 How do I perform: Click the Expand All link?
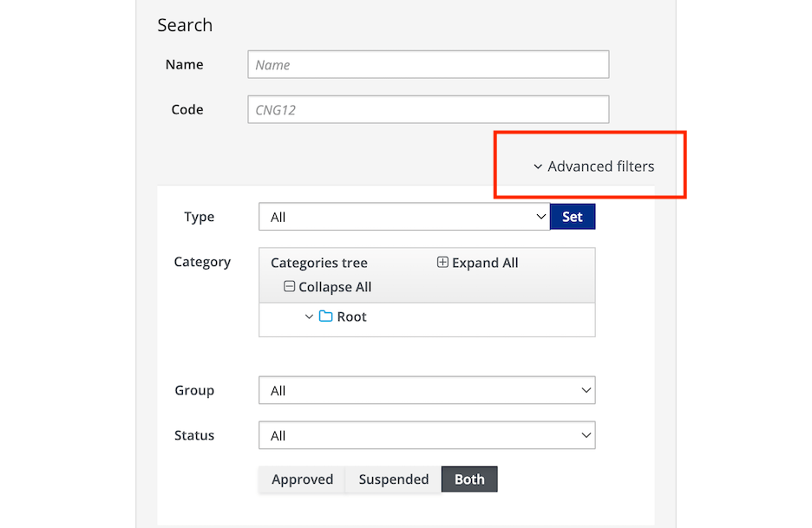486,262
